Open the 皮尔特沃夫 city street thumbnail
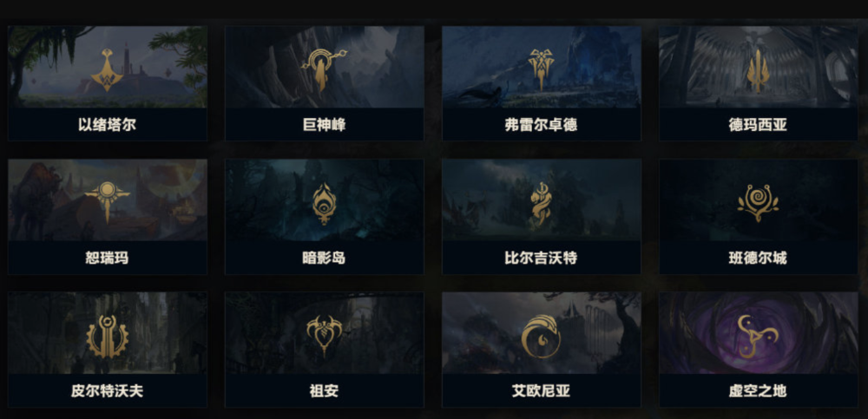Viewport: 868px width, 419px height. tap(108, 333)
